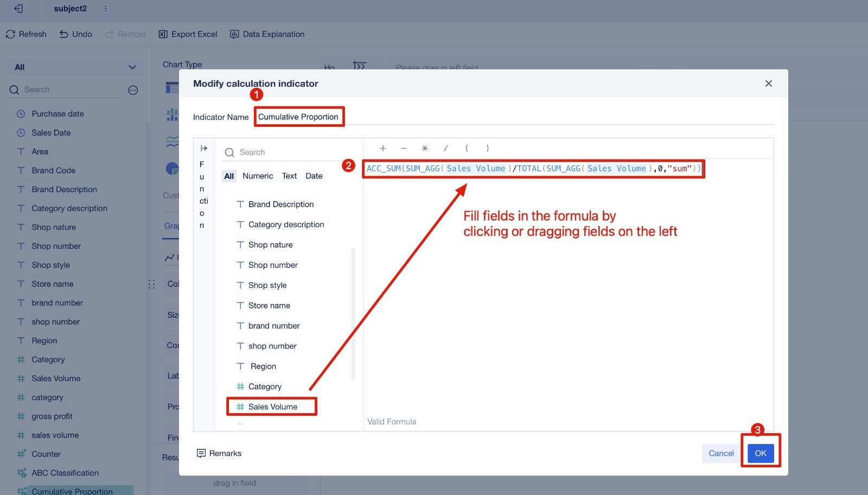Click the Indicator Name input field
Viewport: 868px width, 495px height.
[513, 117]
